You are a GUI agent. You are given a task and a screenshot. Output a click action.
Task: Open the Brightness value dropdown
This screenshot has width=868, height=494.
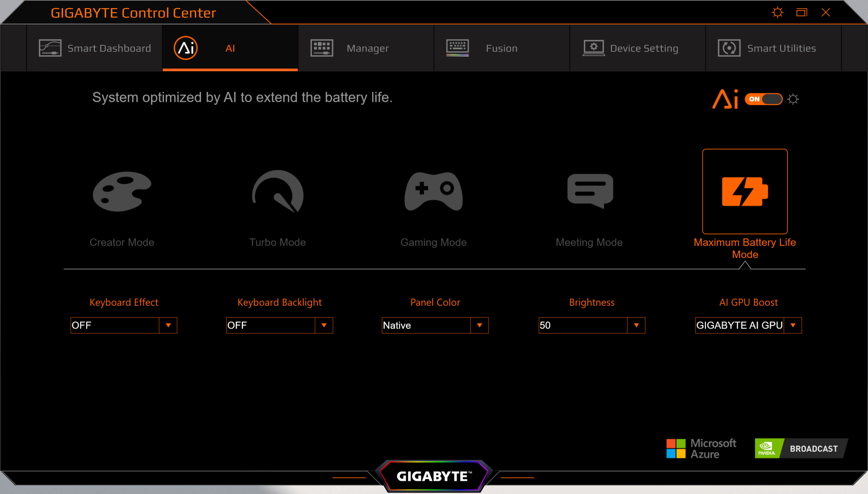[x=636, y=325]
